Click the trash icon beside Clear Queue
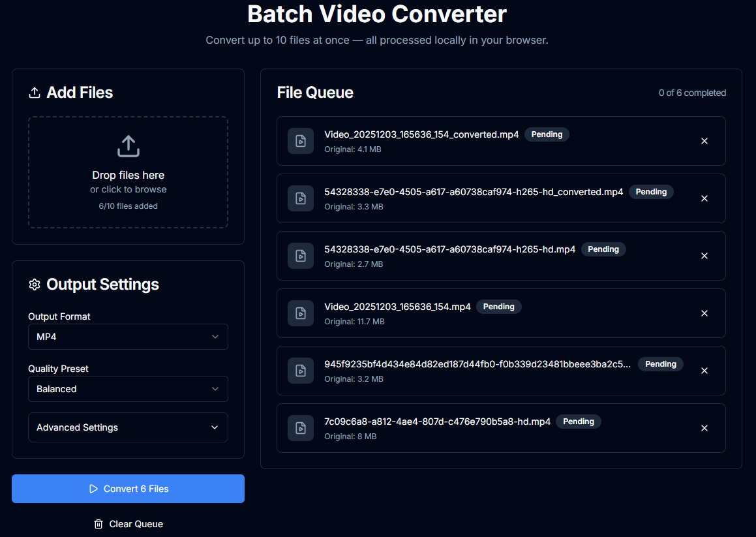The image size is (756, 537). coord(98,524)
